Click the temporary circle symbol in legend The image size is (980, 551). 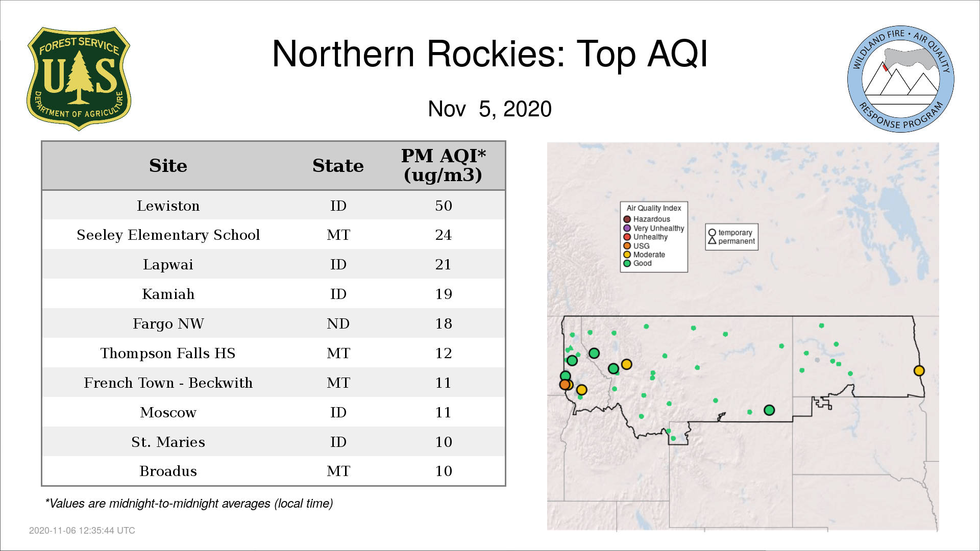pos(712,233)
